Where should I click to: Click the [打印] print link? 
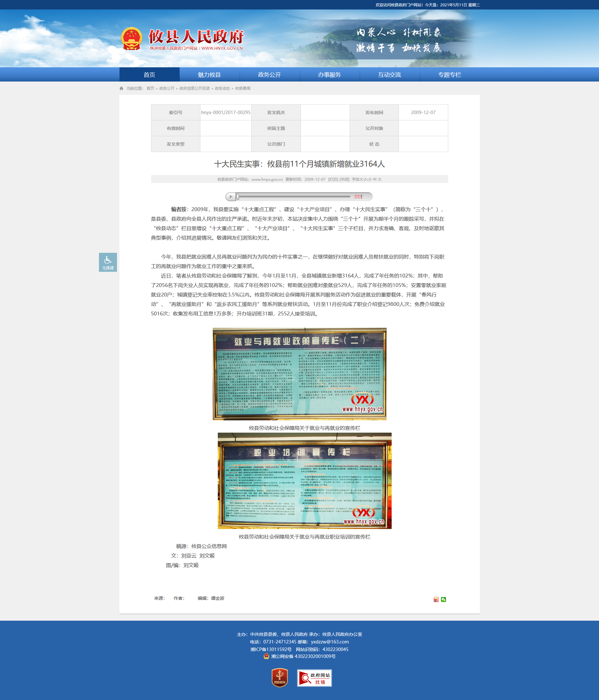333,180
